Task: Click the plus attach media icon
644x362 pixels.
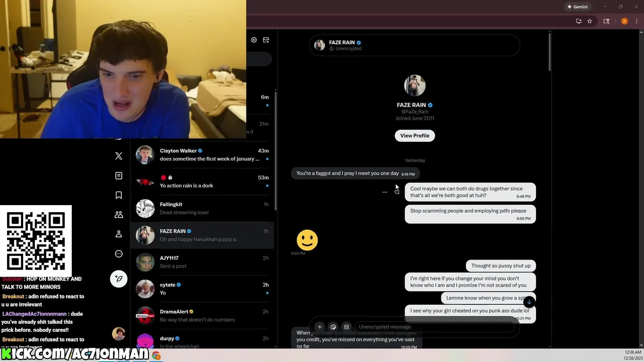Action: point(319,327)
